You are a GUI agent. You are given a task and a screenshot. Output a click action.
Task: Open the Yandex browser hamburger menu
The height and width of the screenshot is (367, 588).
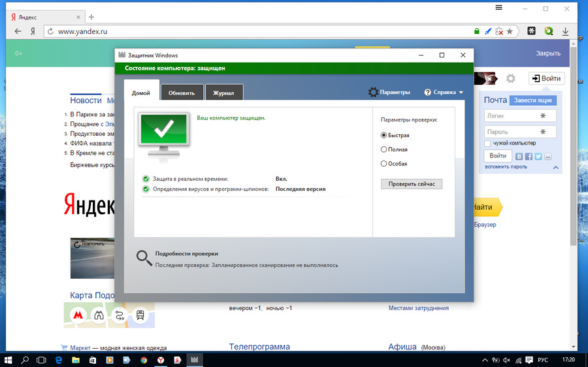coord(498,7)
